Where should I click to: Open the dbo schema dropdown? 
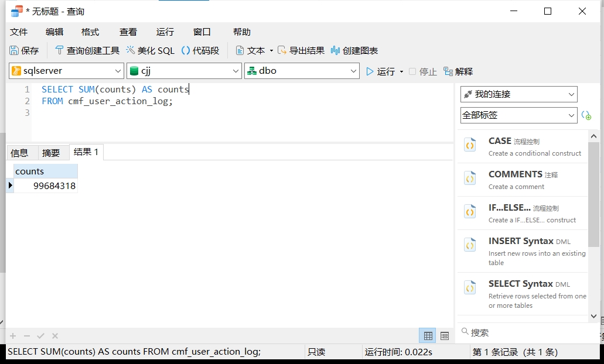302,71
